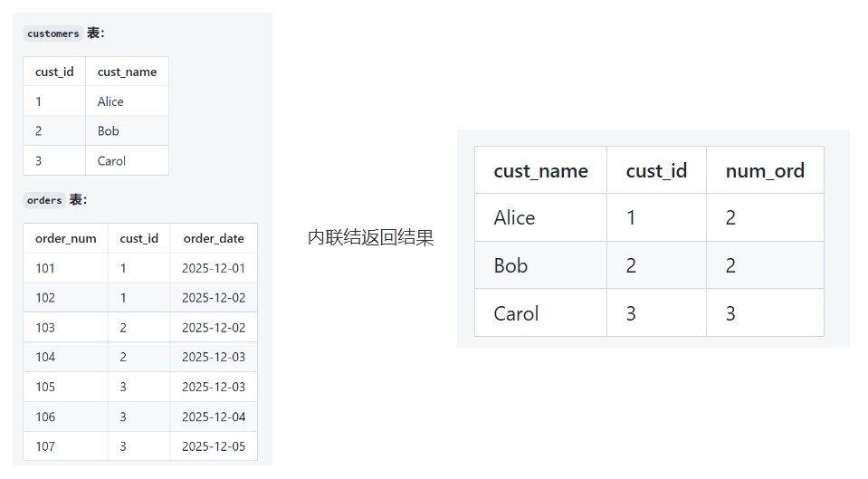Select the order number 101 cell
The image size is (868, 479).
coord(45,268)
